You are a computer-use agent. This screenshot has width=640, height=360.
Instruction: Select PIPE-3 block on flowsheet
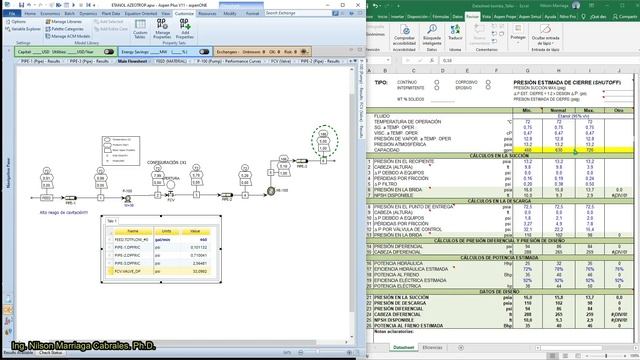(302, 161)
